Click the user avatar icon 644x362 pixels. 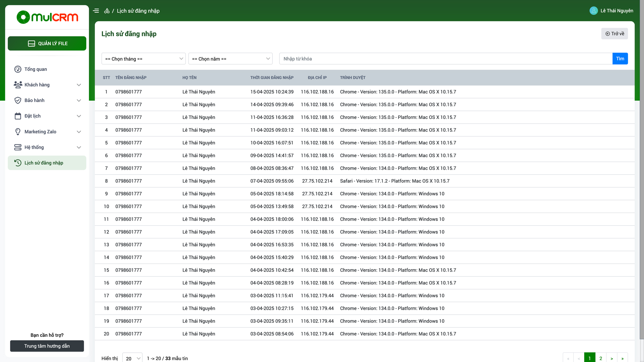[593, 11]
